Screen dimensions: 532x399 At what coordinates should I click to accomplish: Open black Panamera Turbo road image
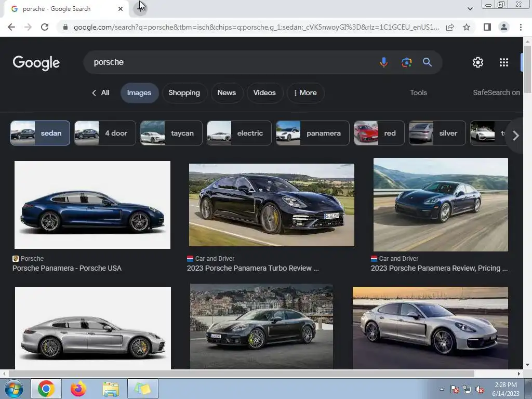tap(271, 205)
